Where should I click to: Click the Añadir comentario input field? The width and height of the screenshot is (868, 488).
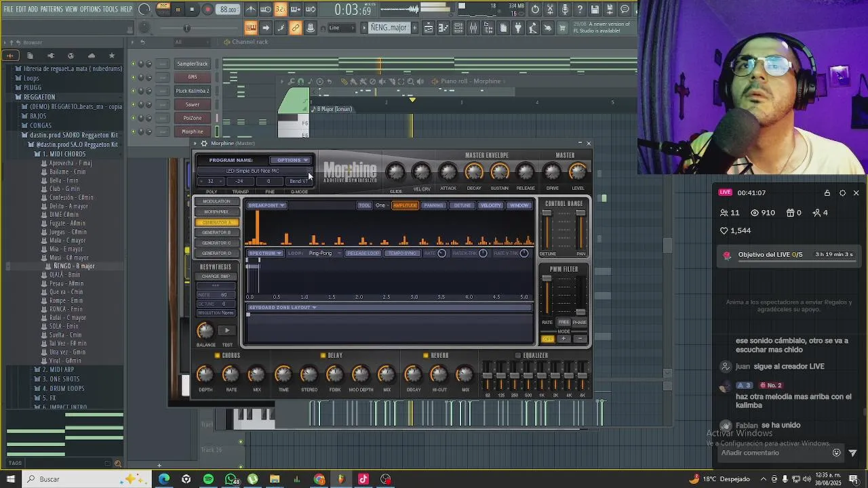[773, 453]
